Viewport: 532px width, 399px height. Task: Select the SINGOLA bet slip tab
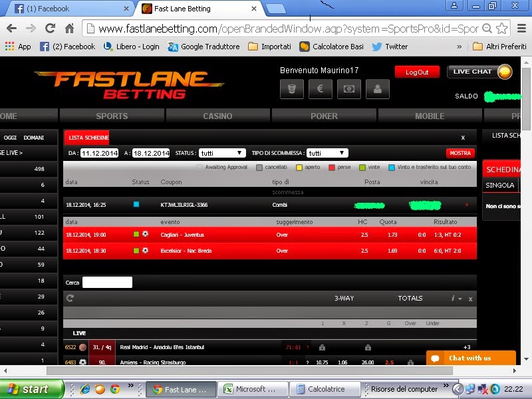click(x=500, y=186)
